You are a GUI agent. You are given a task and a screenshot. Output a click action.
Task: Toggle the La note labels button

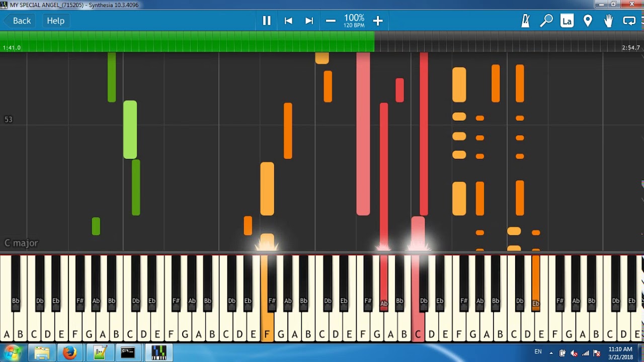point(567,21)
